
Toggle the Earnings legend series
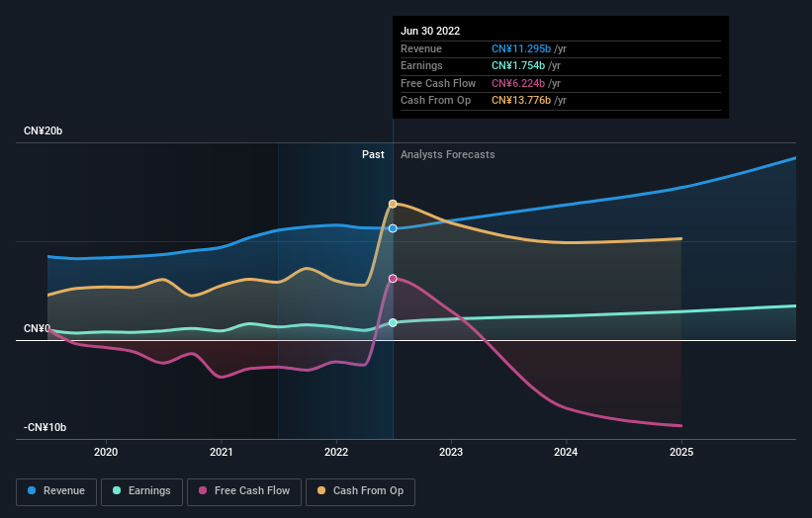click(141, 491)
